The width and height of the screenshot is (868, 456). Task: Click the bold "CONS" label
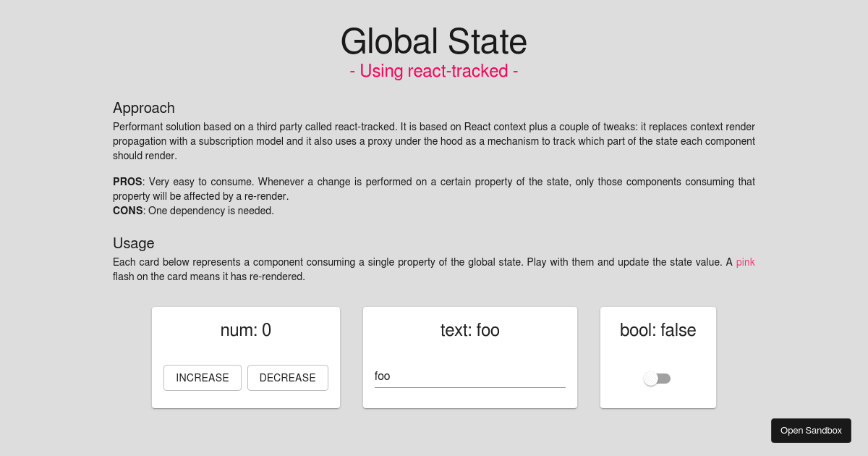(x=128, y=211)
